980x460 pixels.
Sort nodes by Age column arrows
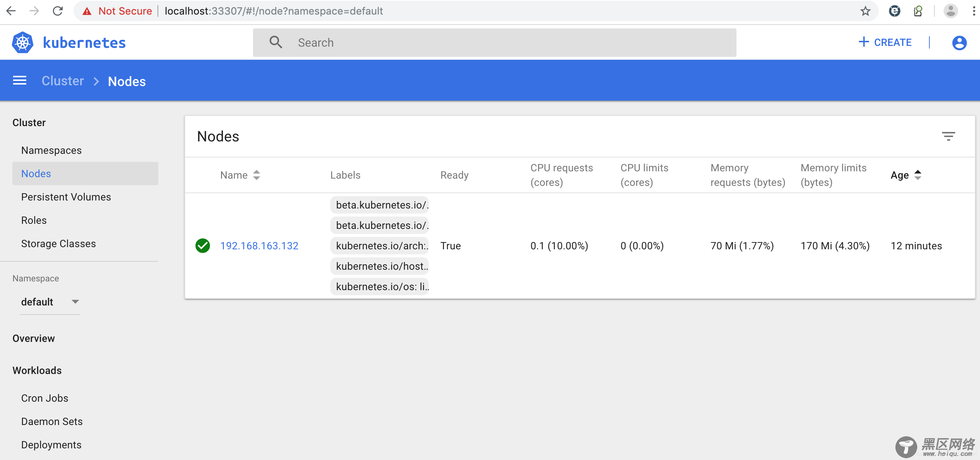pyautogui.click(x=918, y=175)
